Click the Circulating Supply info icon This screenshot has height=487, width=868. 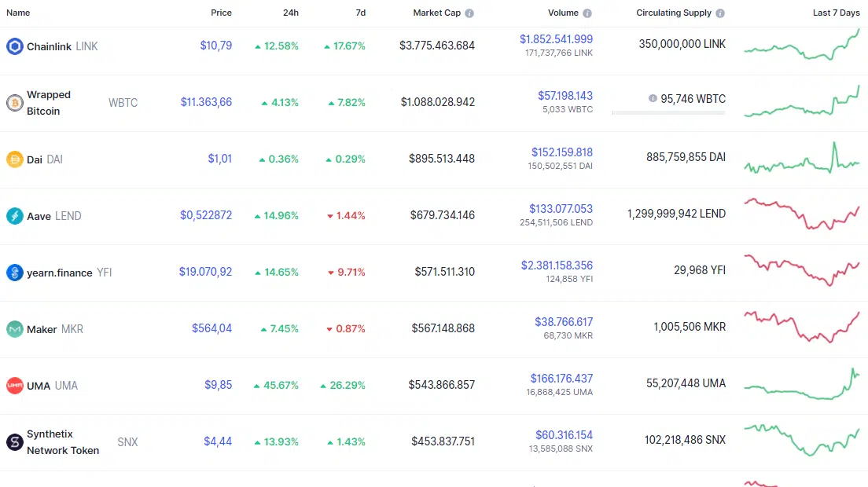(720, 13)
